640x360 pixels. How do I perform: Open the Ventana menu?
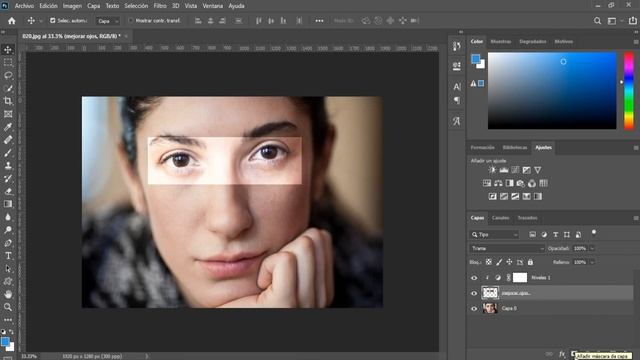(x=213, y=6)
